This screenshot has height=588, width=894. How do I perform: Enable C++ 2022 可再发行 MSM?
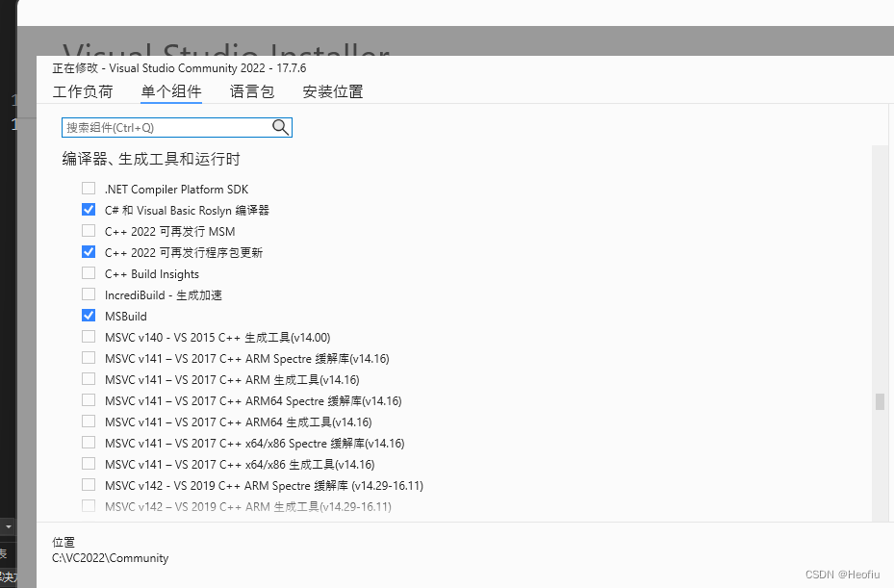coord(89,230)
